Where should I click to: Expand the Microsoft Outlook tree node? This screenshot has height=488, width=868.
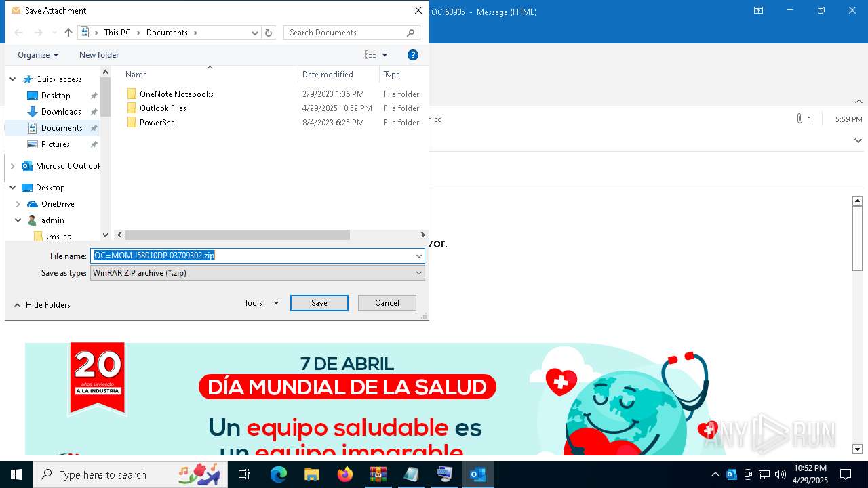tap(13, 166)
